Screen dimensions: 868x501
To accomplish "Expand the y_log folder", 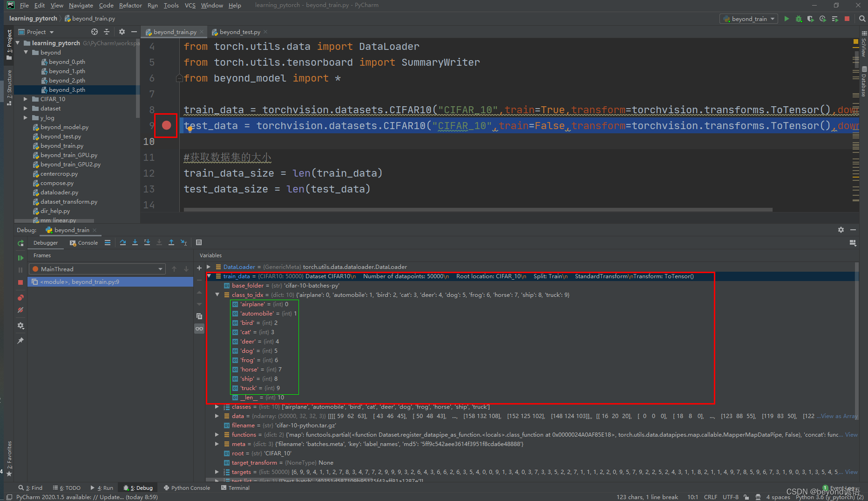I will coord(27,117).
